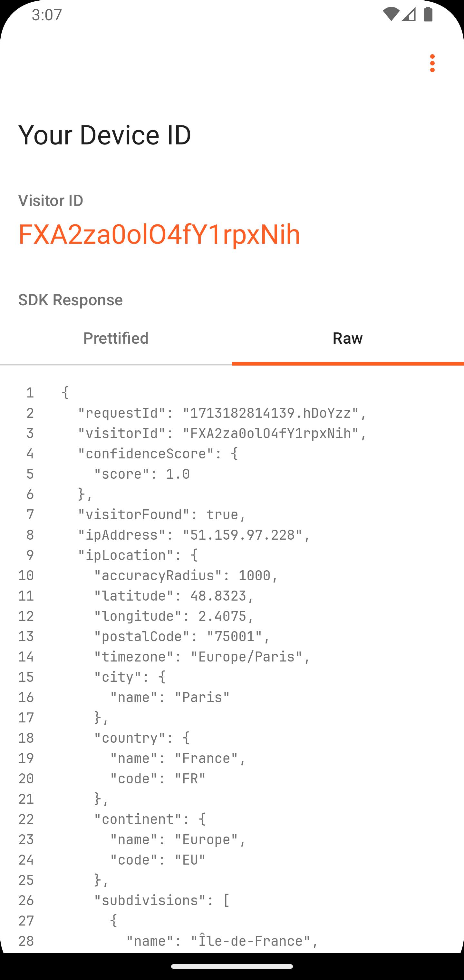Select the requestId line in JSON
464x980 pixels.
click(222, 413)
